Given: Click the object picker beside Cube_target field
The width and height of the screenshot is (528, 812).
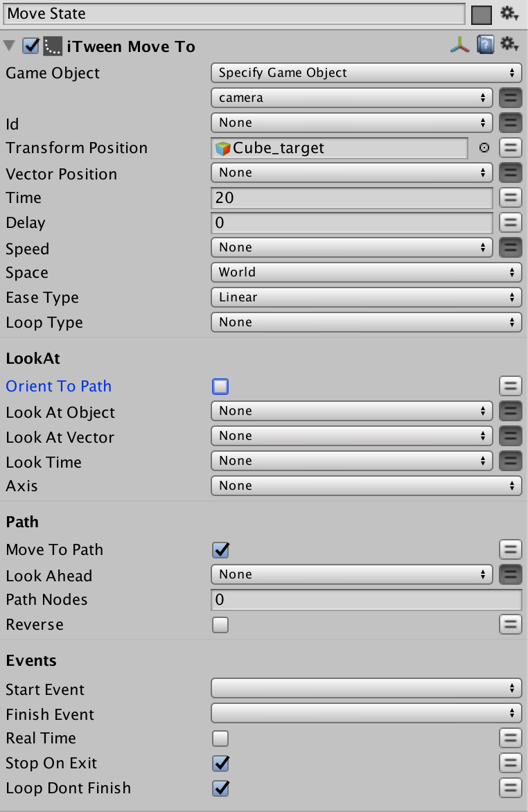Looking at the screenshot, I should (484, 148).
